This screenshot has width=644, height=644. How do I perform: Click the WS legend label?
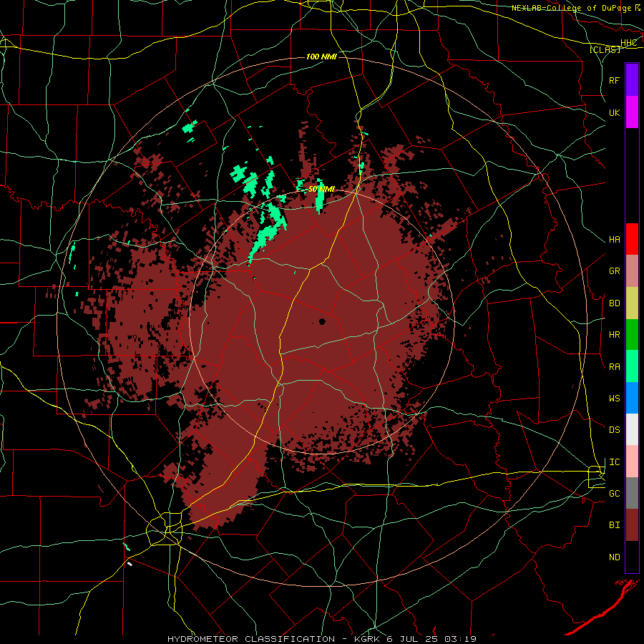pos(614,399)
